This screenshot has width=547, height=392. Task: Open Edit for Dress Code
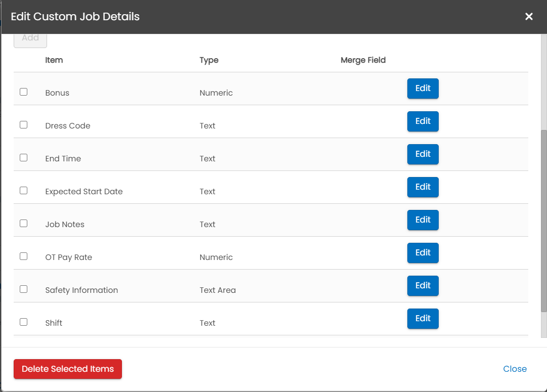tap(423, 121)
